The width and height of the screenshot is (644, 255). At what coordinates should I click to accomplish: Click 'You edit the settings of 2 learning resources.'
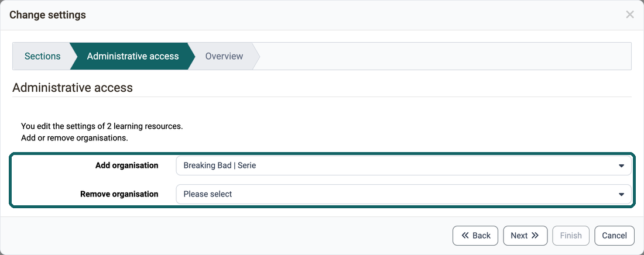pos(102,126)
